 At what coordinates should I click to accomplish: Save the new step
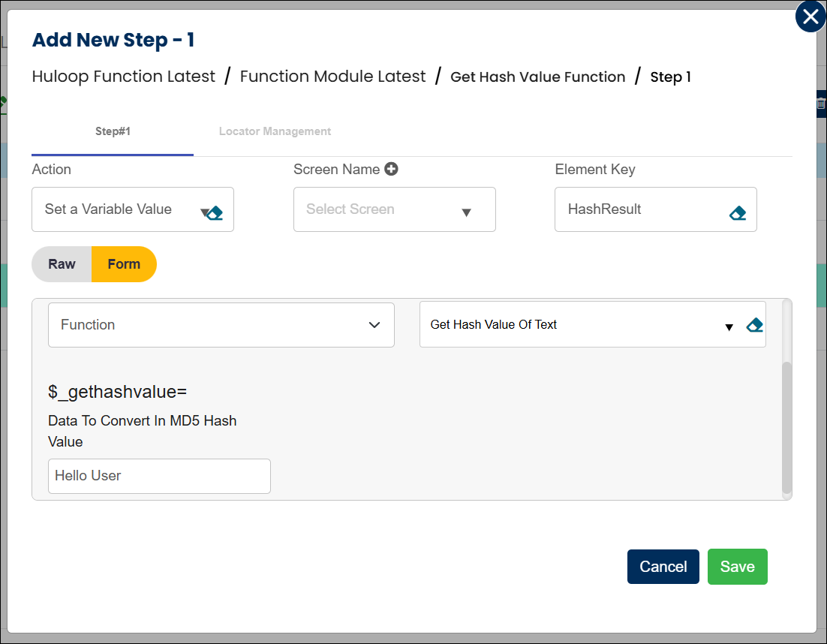point(737,567)
